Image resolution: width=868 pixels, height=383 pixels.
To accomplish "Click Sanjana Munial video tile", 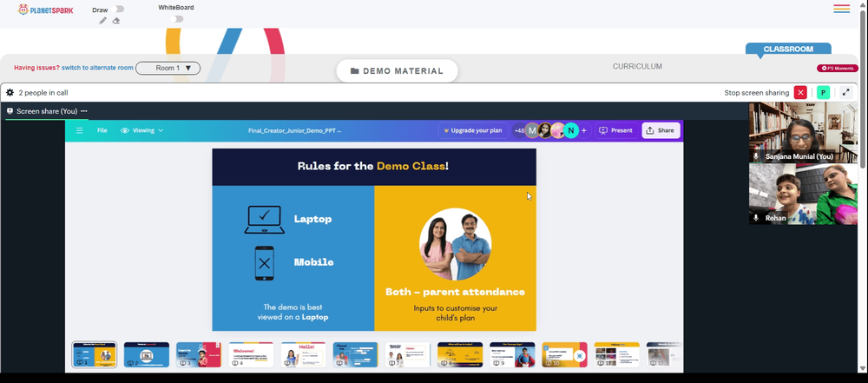I will pos(802,132).
